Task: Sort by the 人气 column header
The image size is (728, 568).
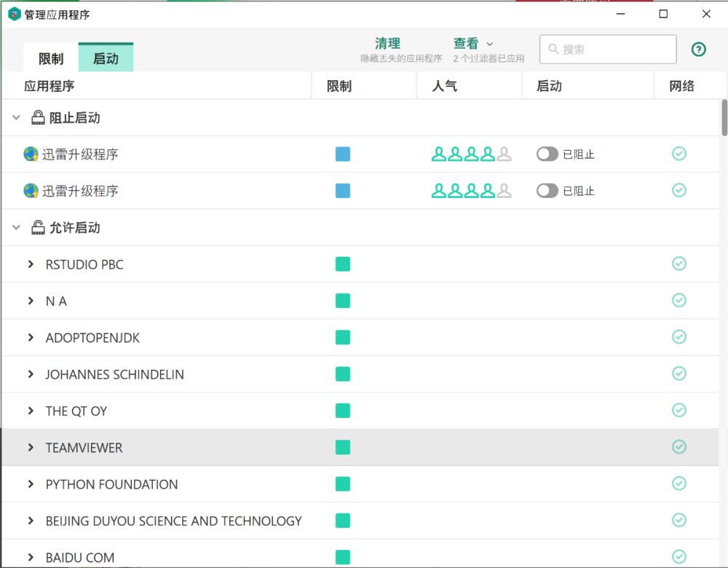Action: point(444,86)
